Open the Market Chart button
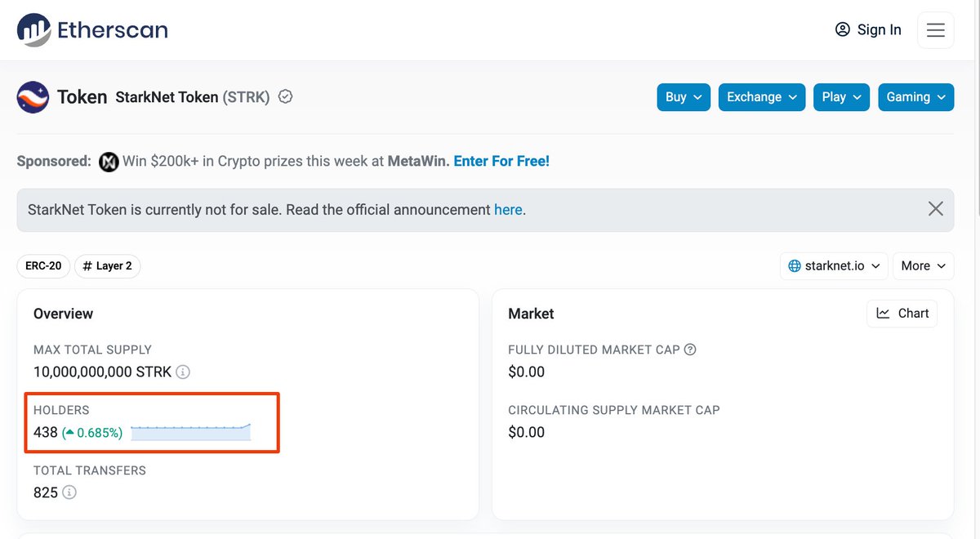This screenshot has height=539, width=980. pyautogui.click(x=902, y=314)
